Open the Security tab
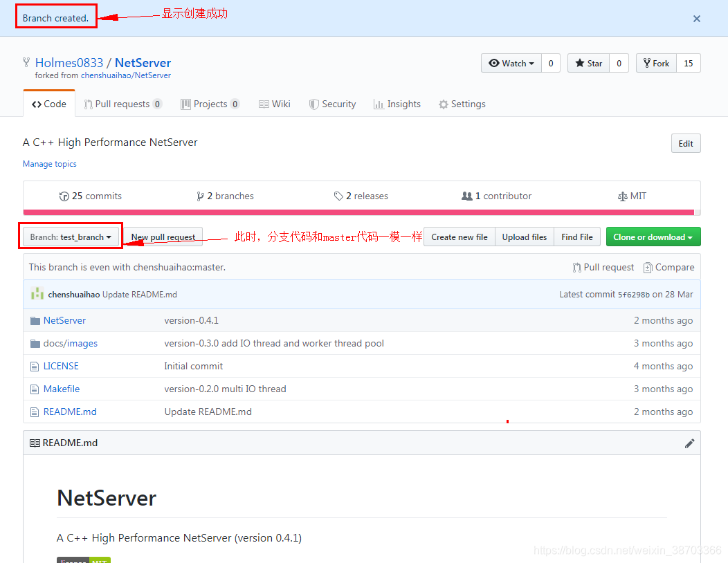Screen dimensions: 728x563 pyautogui.click(x=332, y=104)
